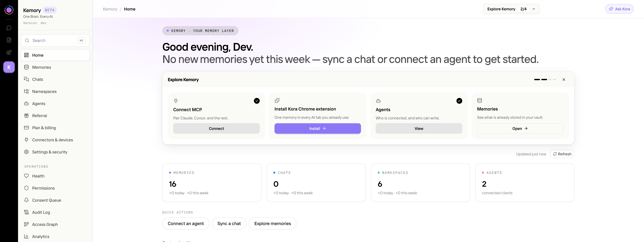
Task: Click the Referral gift icon
Action: (x=26, y=116)
